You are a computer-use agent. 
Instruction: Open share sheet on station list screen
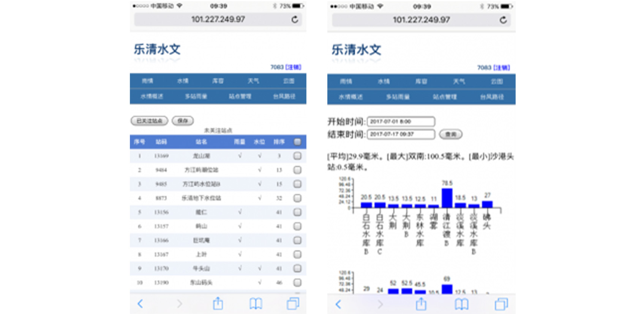click(x=218, y=303)
